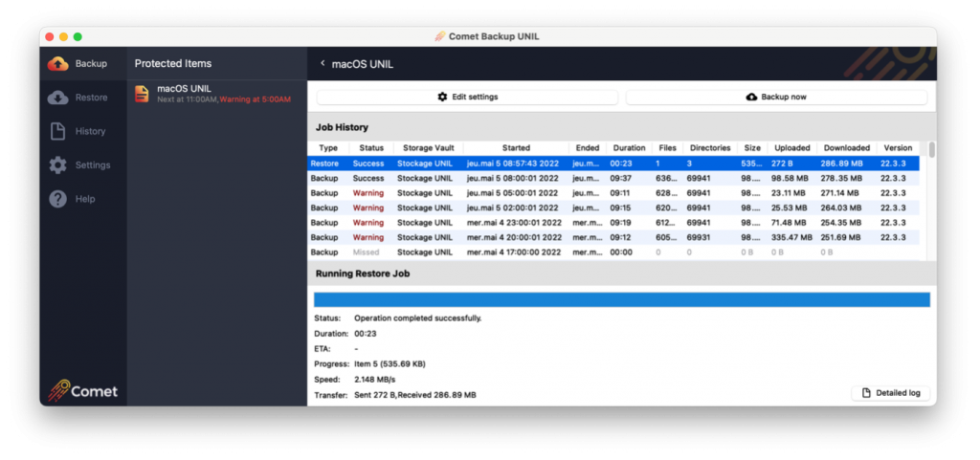The height and width of the screenshot is (460, 980).
Task: Start a backup with Backup now
Action: 776,97
